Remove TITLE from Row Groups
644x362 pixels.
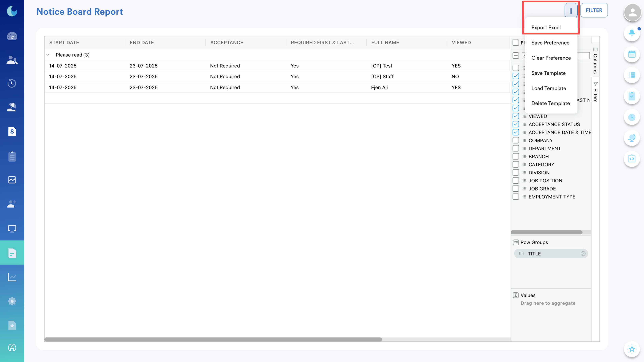point(583,253)
